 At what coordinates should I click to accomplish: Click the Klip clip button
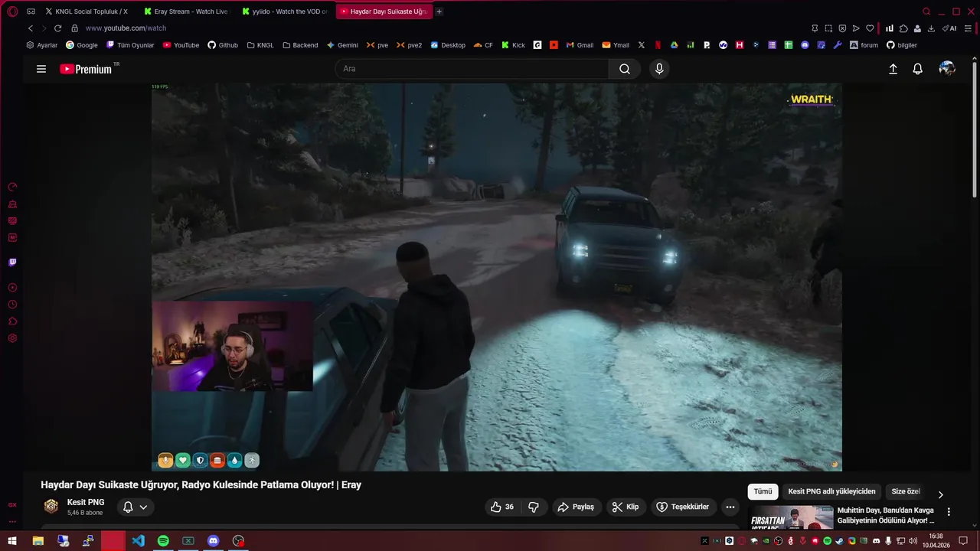coord(625,507)
